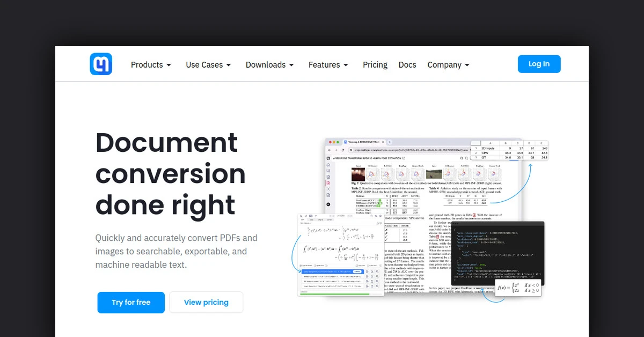Viewport: 644px width, 337px height.
Task: Go to the Pricing page
Action: click(375, 65)
